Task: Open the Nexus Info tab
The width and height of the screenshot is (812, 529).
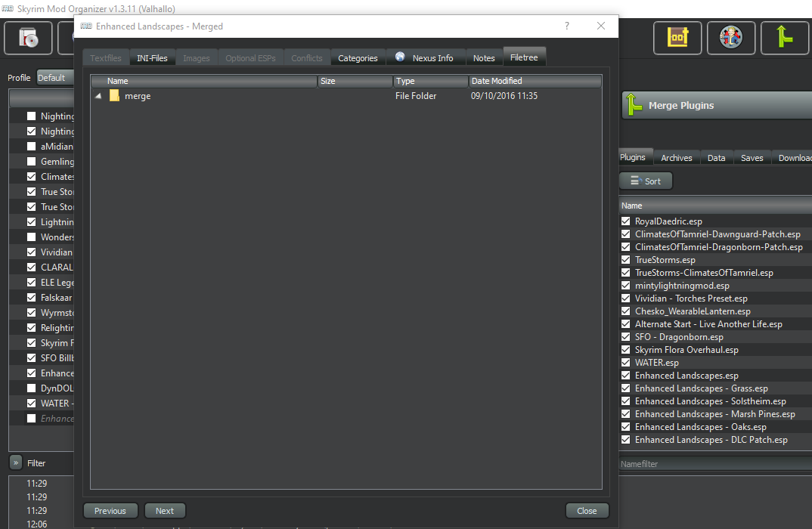Action: coord(426,58)
